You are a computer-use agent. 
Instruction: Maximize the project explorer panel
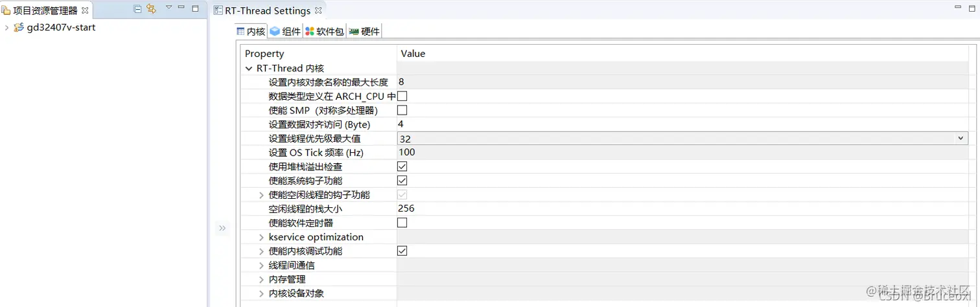tap(195, 8)
